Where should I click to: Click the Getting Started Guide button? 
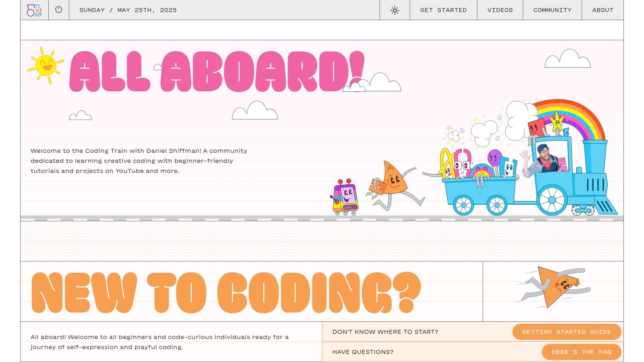click(x=567, y=332)
